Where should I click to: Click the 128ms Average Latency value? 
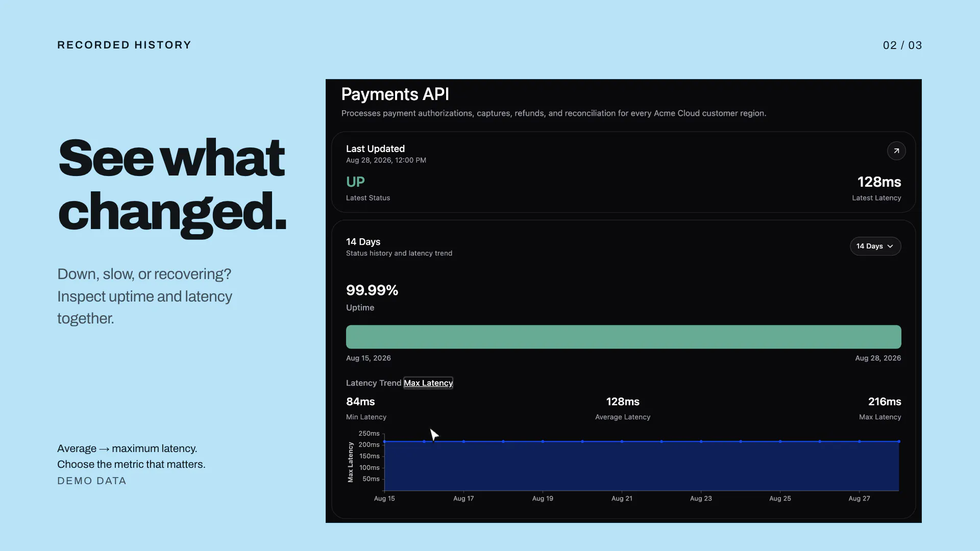[x=623, y=402]
